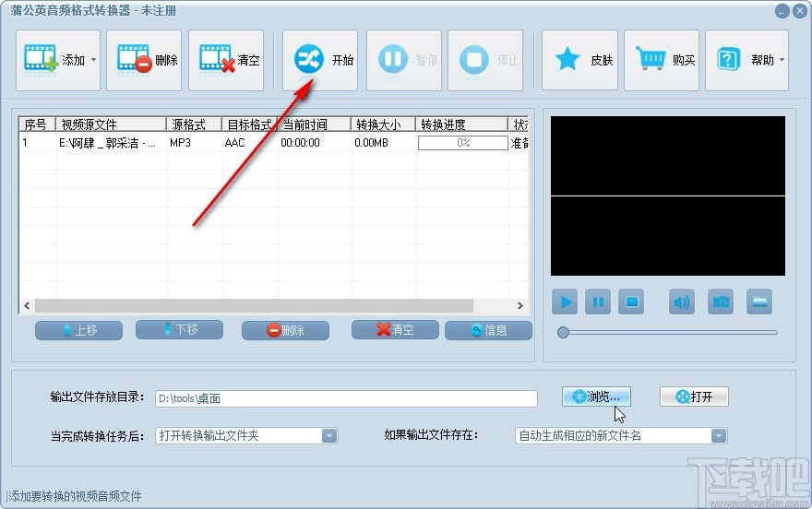Click the 删除 button below the list
This screenshot has width=812, height=509.
[285, 330]
